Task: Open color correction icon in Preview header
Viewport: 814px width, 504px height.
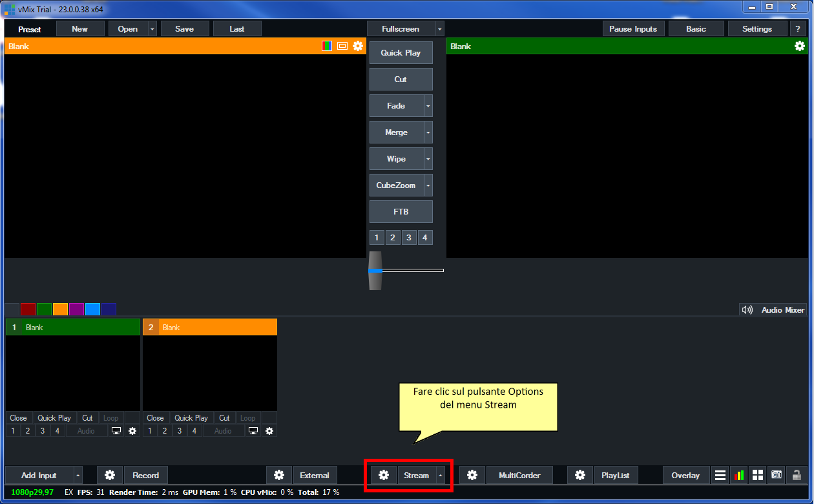Action: tap(327, 46)
